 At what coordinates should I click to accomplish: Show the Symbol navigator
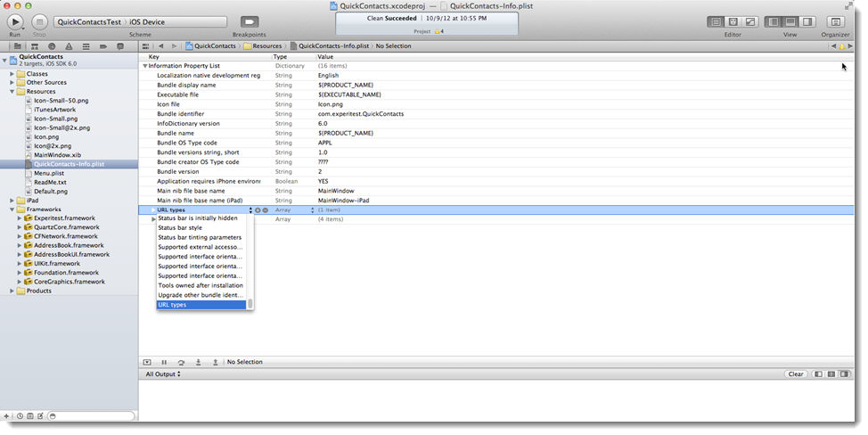coord(34,45)
